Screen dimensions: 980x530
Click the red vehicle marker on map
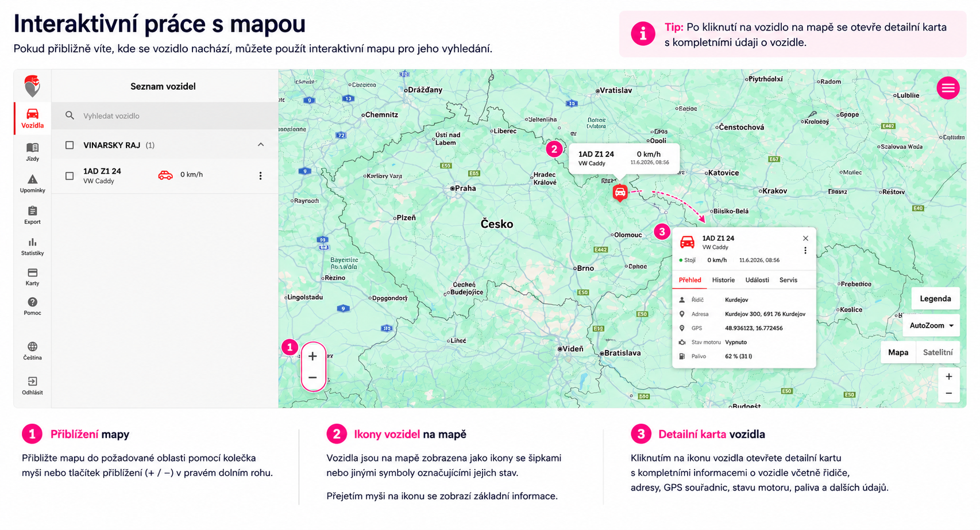(620, 193)
